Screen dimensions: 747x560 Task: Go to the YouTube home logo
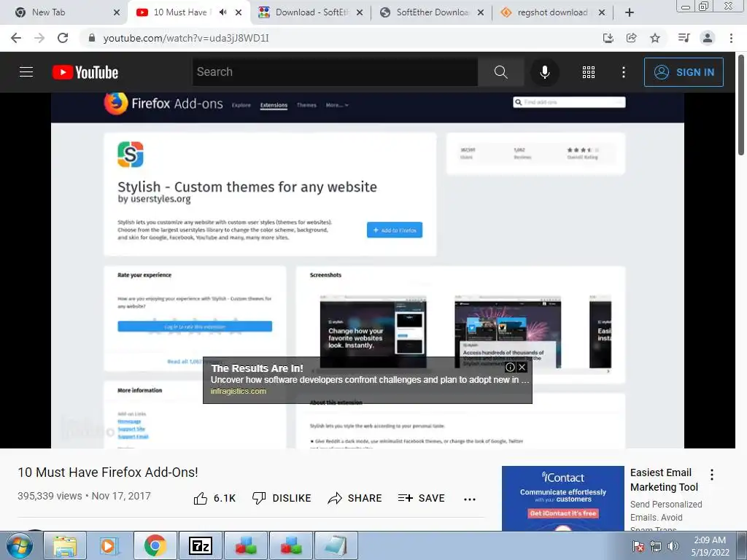pyautogui.click(x=85, y=72)
